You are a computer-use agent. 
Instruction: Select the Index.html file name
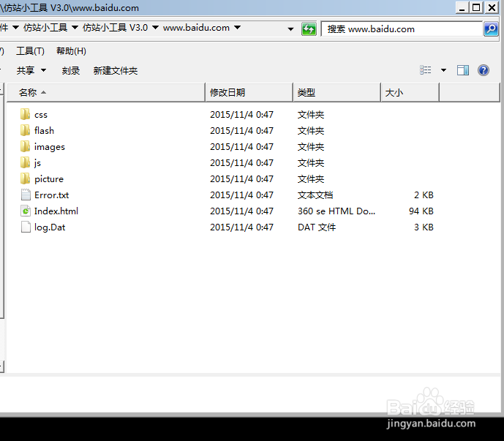point(56,211)
